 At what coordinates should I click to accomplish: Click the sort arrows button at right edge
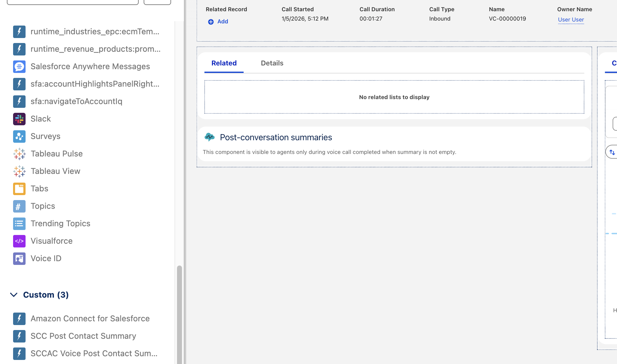click(x=612, y=152)
